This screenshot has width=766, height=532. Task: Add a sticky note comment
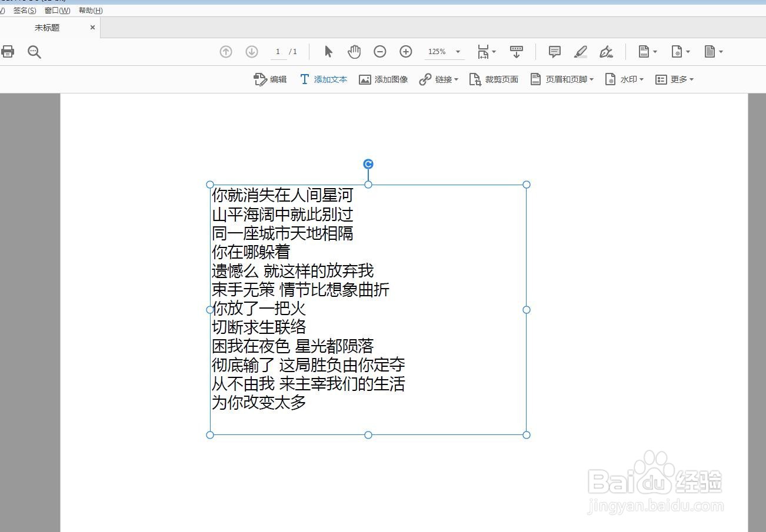(555, 52)
